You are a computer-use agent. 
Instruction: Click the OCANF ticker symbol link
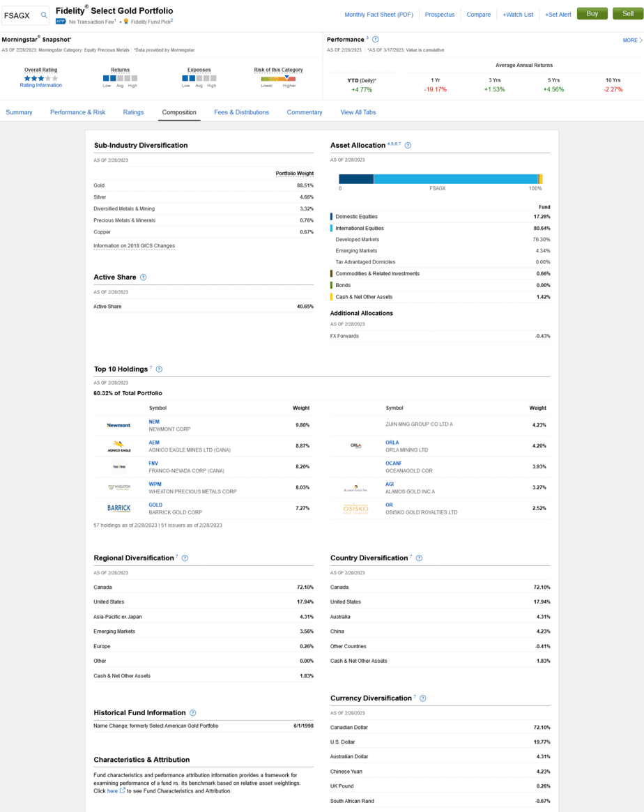(394, 464)
